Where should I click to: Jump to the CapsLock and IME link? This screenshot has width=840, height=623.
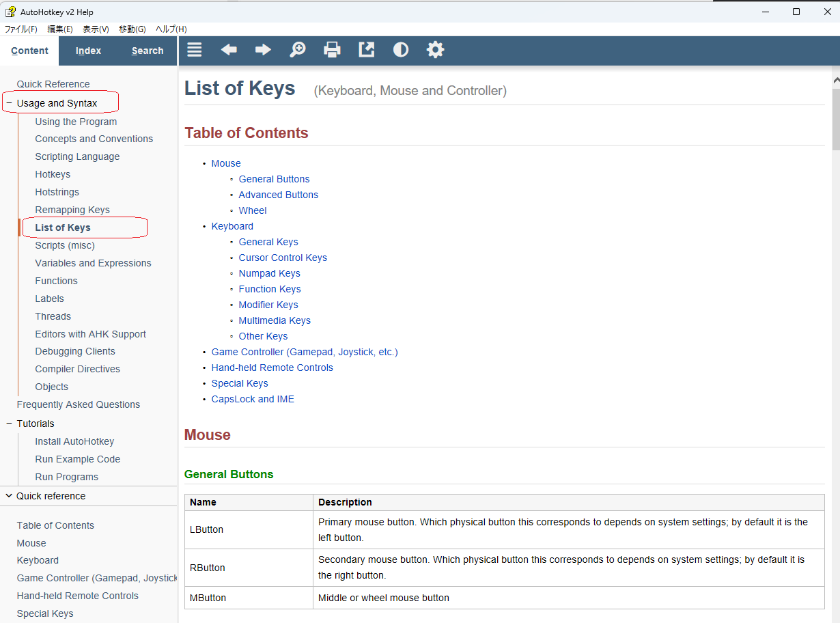[253, 399]
